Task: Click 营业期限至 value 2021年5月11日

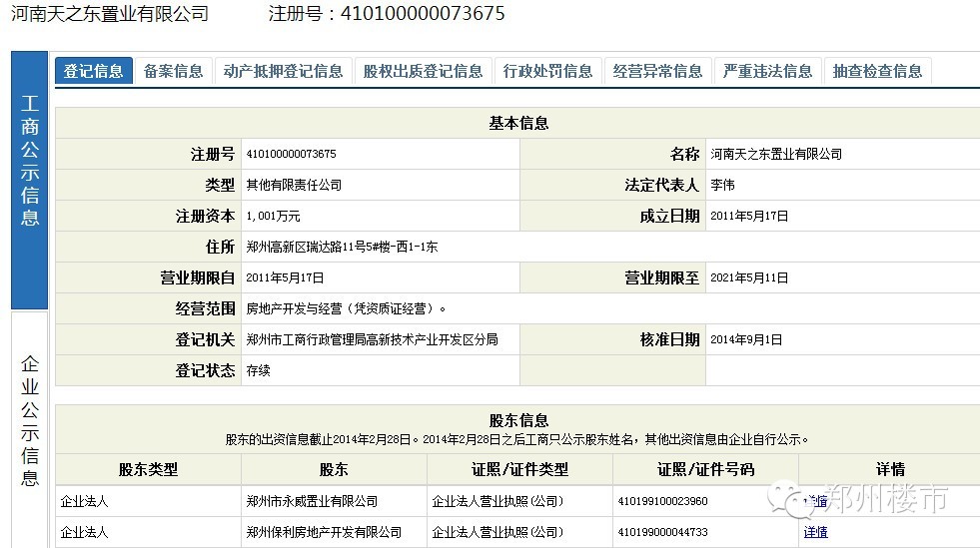Action: coord(749,277)
